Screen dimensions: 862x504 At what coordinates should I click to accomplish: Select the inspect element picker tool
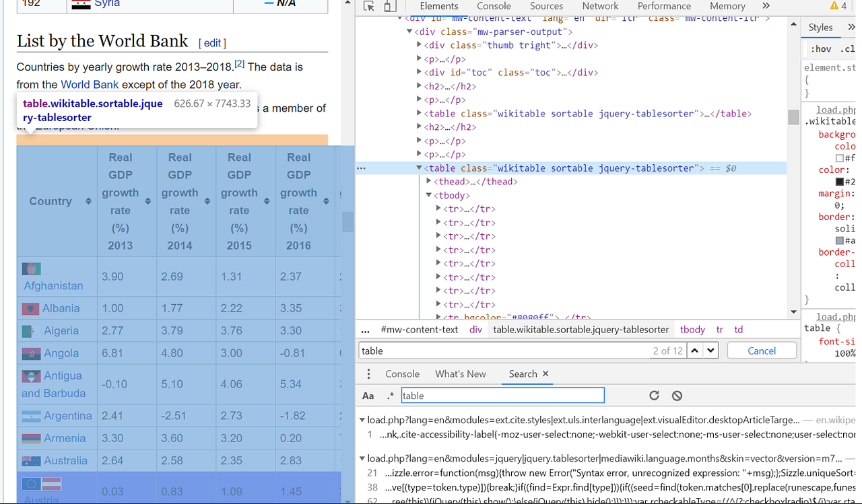click(368, 6)
